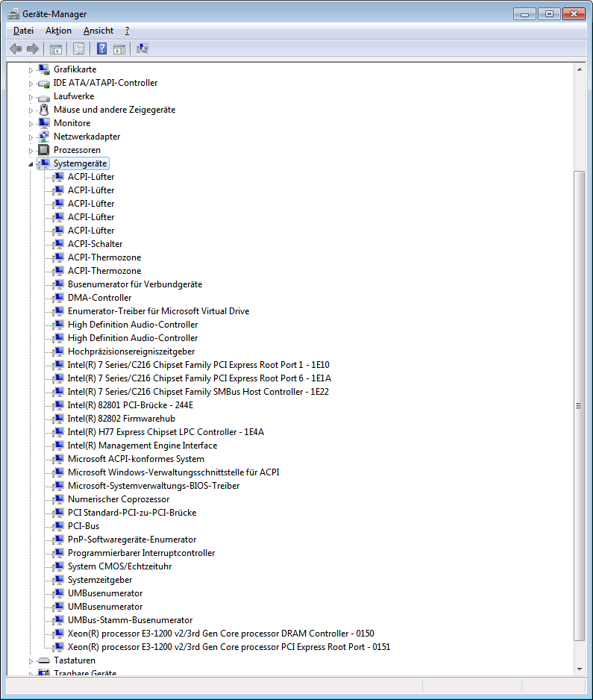This screenshot has width=593, height=700.
Task: Select the IDE ATA/ATAPI-Controller category icon
Action: click(44, 83)
